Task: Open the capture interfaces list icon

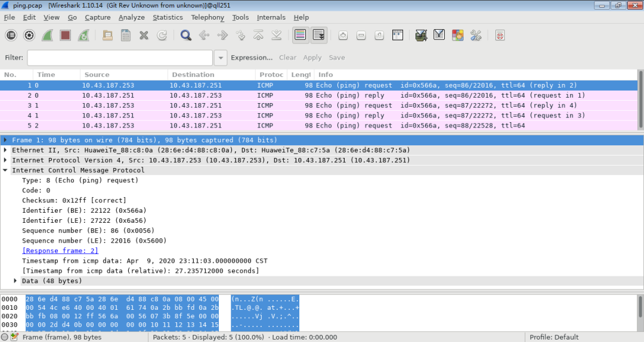Action: [11, 35]
